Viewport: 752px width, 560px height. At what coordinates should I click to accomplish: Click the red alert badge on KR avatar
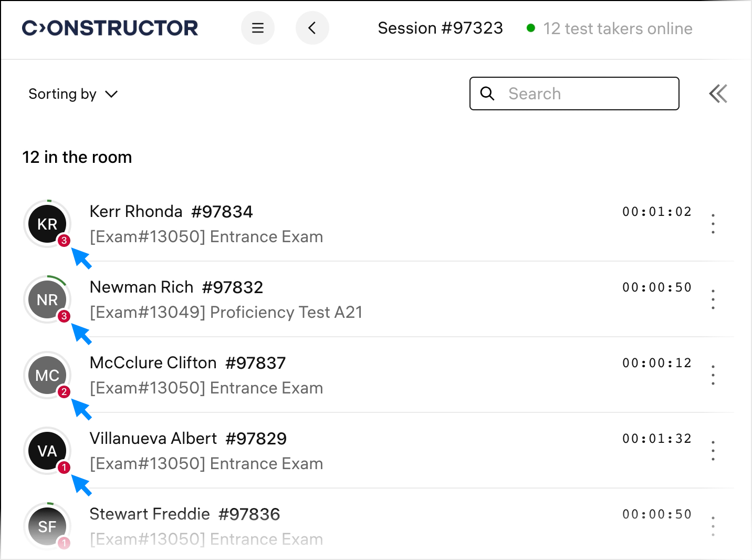click(x=64, y=241)
